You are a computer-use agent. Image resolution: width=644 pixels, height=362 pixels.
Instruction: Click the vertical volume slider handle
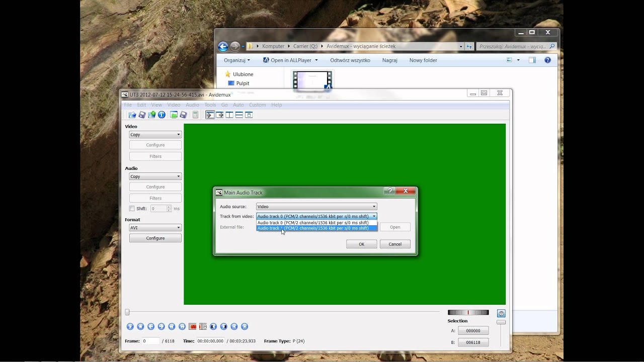tap(501, 322)
